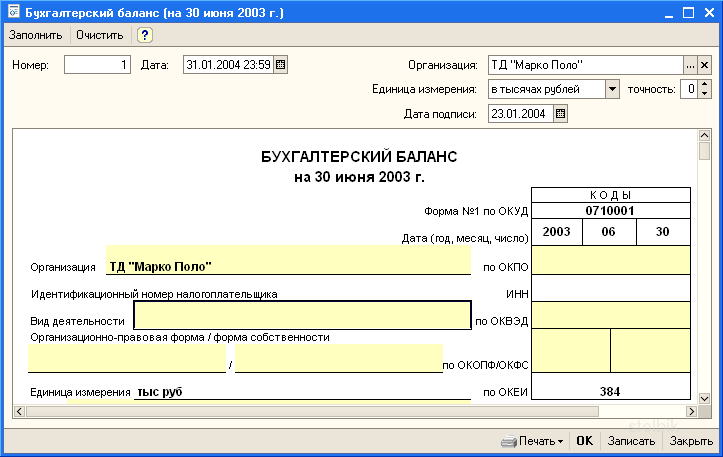Viewport: 723px width, 457px height.
Task: Click the Закрыть button
Action: tap(691, 441)
